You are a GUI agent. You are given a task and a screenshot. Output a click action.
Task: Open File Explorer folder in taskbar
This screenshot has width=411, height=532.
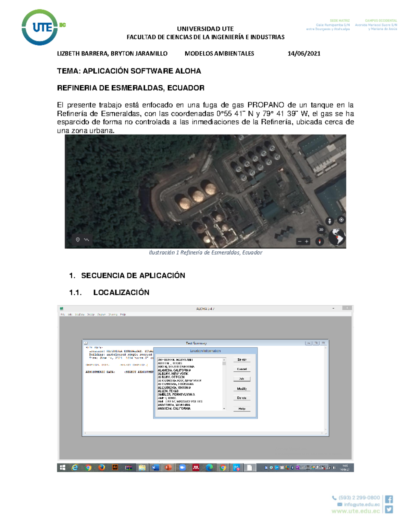pos(142,468)
